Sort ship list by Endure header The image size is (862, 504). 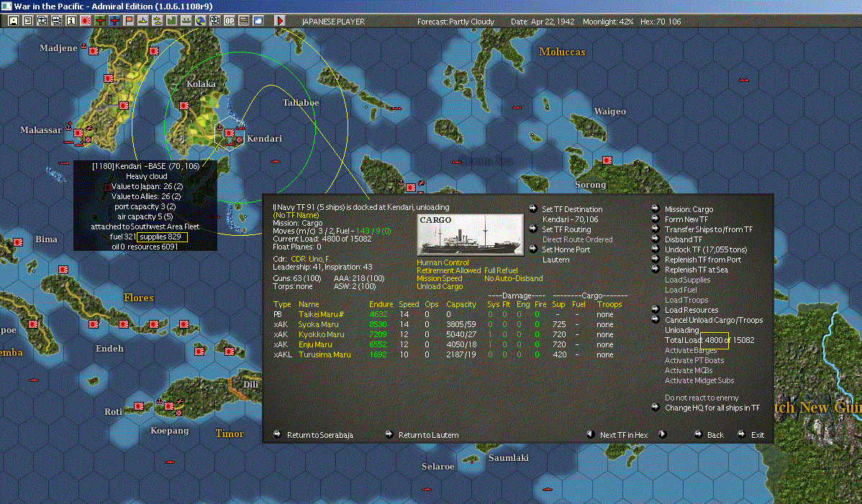click(x=381, y=304)
